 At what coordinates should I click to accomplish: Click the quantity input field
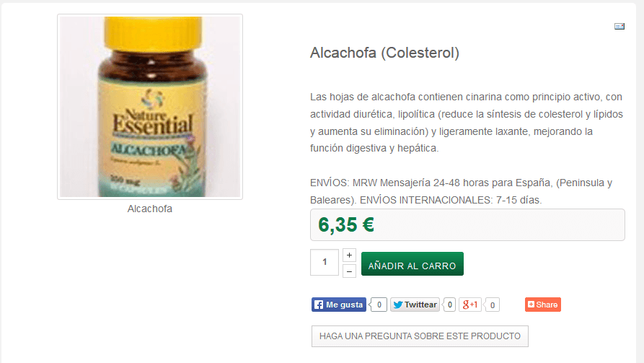(x=325, y=262)
